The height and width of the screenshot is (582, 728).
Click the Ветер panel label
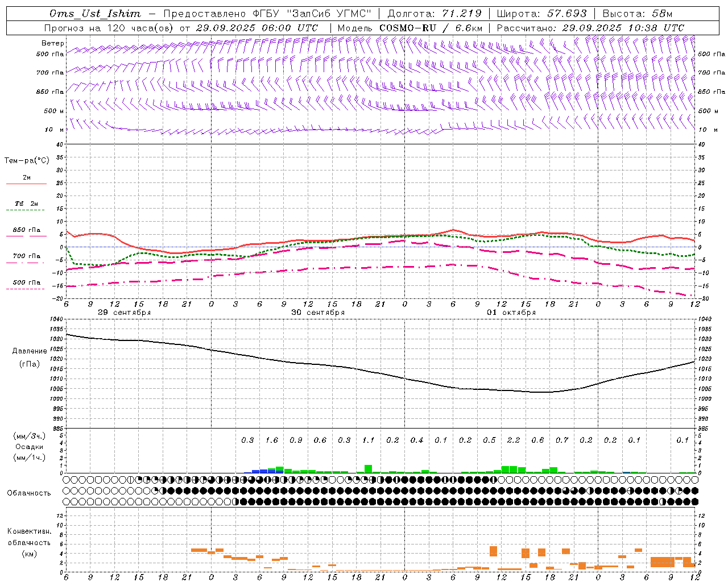click(53, 43)
